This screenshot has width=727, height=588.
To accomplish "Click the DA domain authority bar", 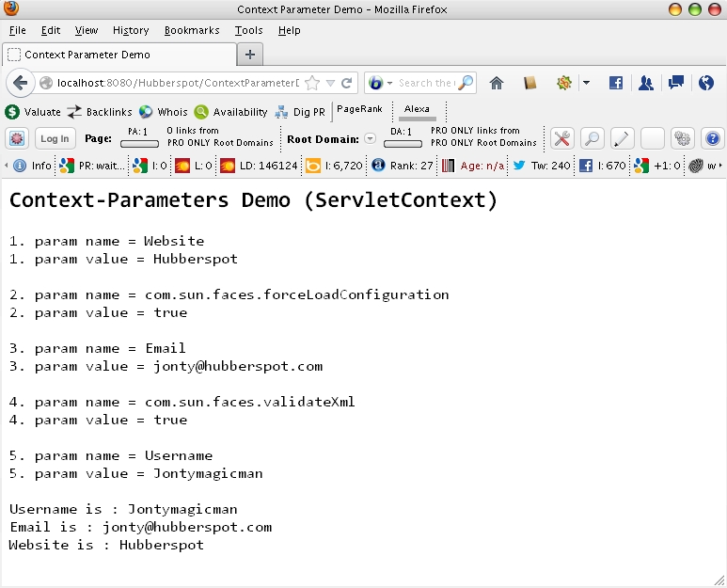I will point(403,144).
